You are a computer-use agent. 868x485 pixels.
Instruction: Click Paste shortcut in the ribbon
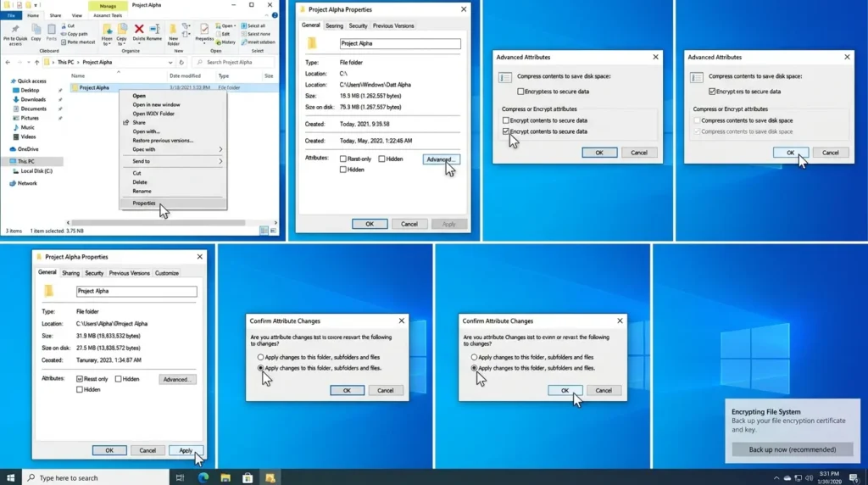[x=78, y=42]
